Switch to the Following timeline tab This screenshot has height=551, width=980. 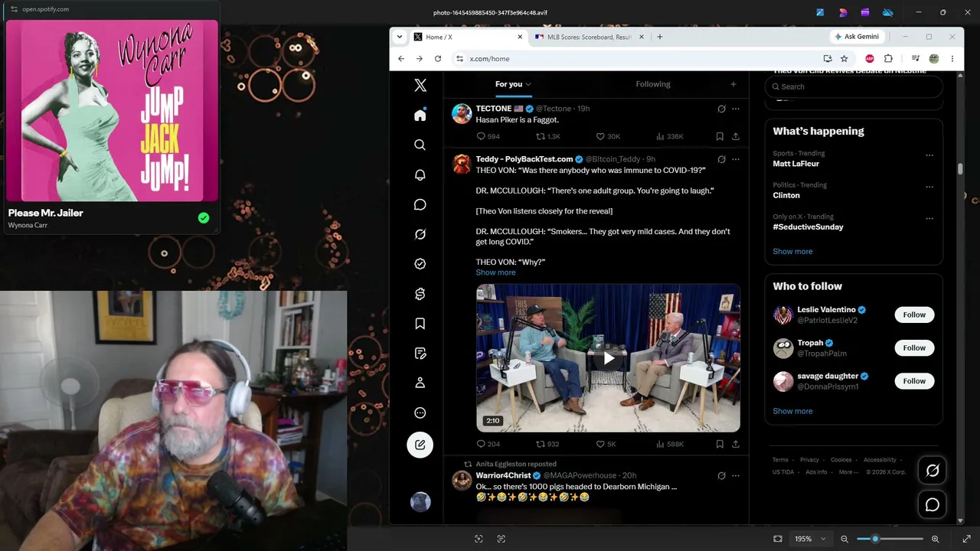click(652, 84)
